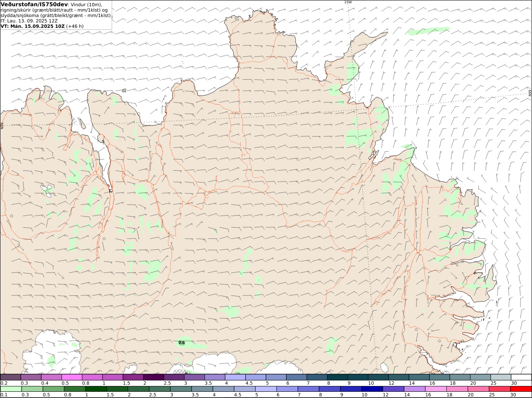The height and width of the screenshot is (398, 532).
Task: Click the light pink swatch at 16, bottom legend
Action: coord(436,389)
